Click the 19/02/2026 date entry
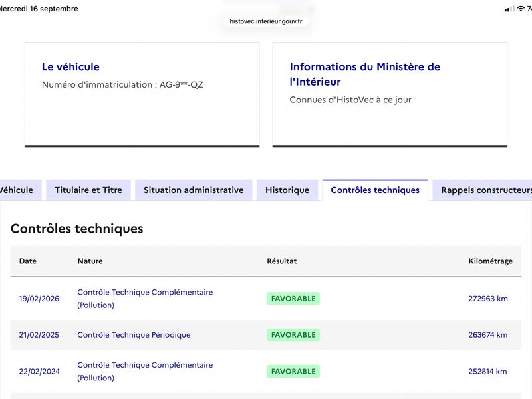Image resolution: width=532 pixels, height=399 pixels. coord(39,299)
